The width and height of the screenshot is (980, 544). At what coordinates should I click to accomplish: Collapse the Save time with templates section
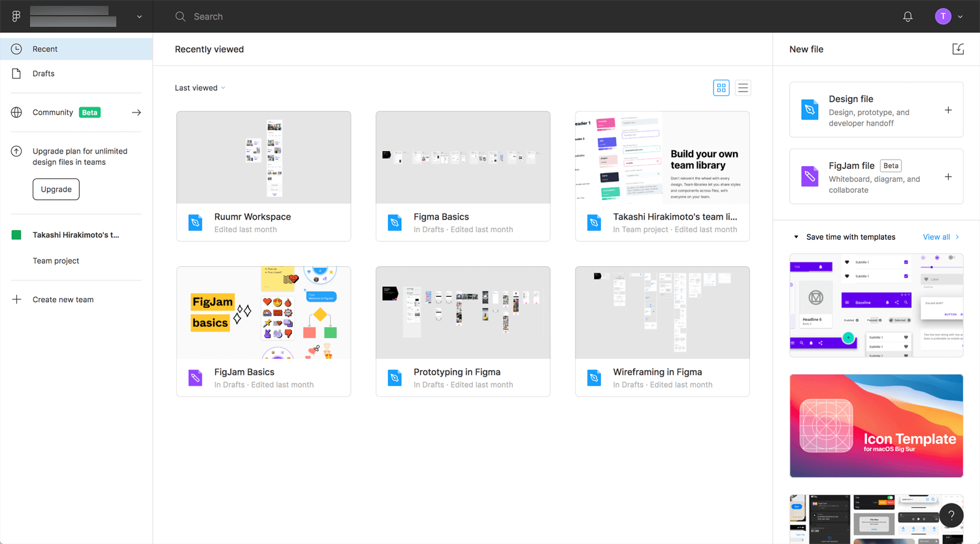click(796, 237)
